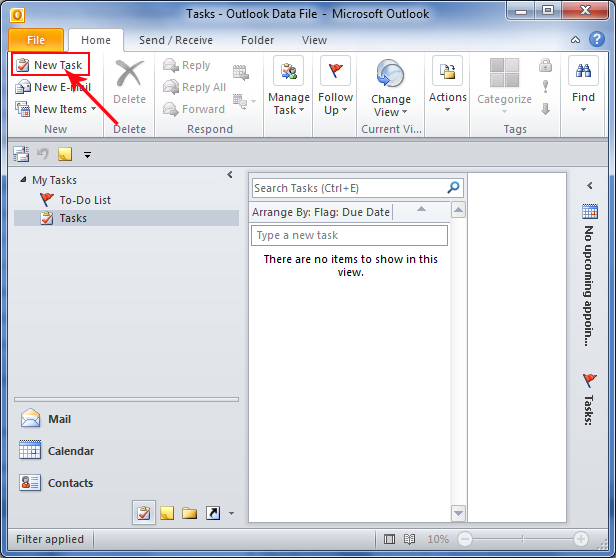
Task: Click the Forward button
Action: coord(194,109)
